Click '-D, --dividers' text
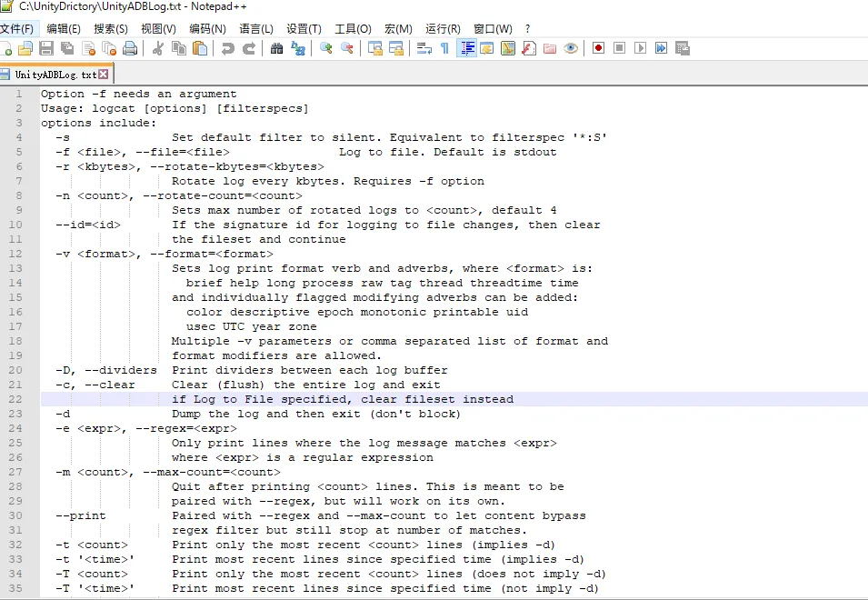Viewport: 868px width, 600px height. [x=106, y=370]
